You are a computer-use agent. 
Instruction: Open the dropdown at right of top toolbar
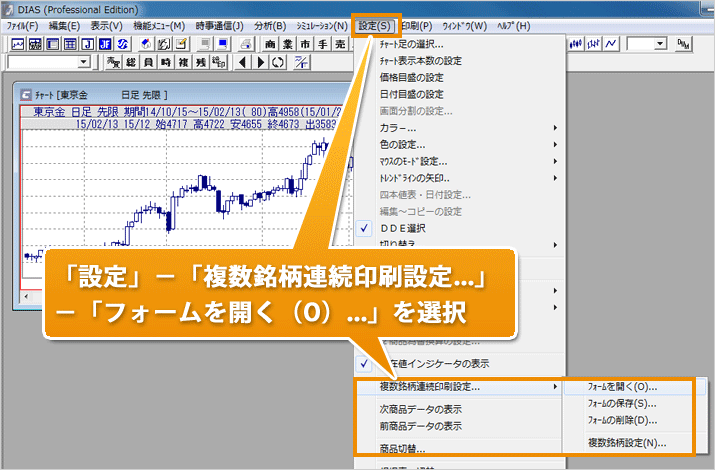660,44
